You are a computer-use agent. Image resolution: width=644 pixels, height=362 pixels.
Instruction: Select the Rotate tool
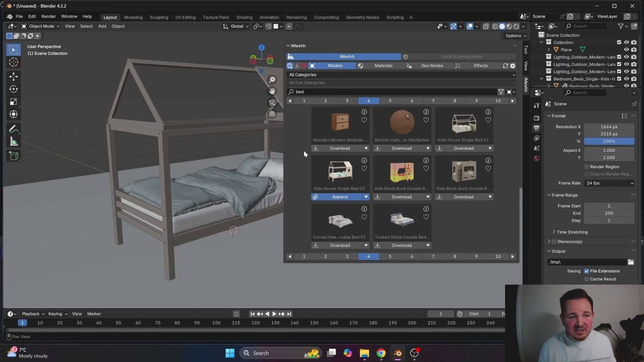13,89
